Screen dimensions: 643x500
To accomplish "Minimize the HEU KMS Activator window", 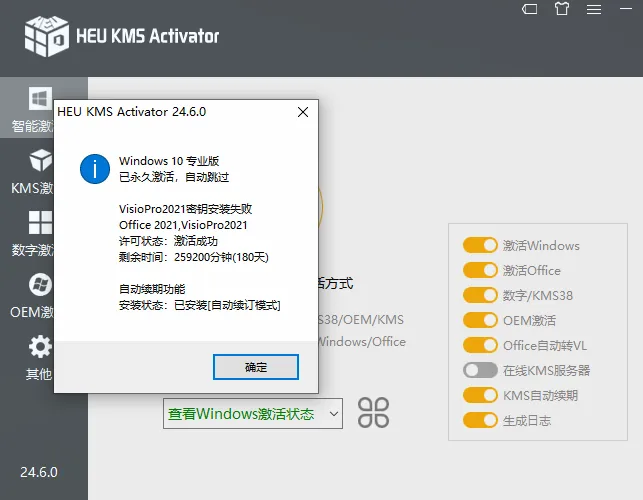I will [x=626, y=8].
